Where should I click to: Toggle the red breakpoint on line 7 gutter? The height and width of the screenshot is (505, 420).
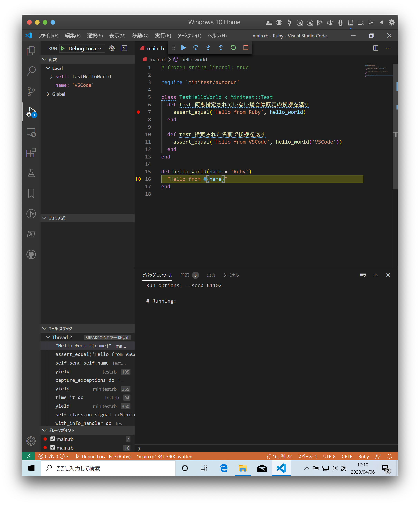pyautogui.click(x=138, y=112)
